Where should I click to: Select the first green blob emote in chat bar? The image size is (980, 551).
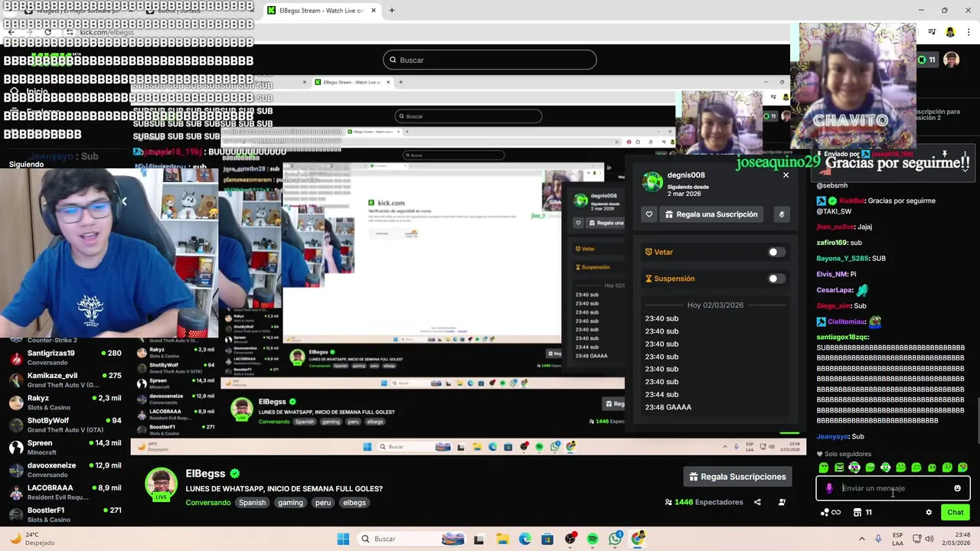coord(824,468)
